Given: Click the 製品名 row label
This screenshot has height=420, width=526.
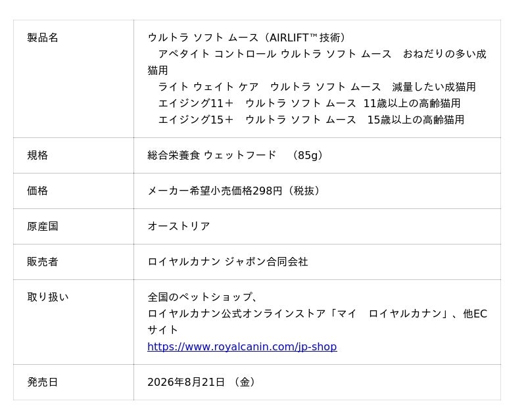Looking at the screenshot, I should [x=43, y=37].
